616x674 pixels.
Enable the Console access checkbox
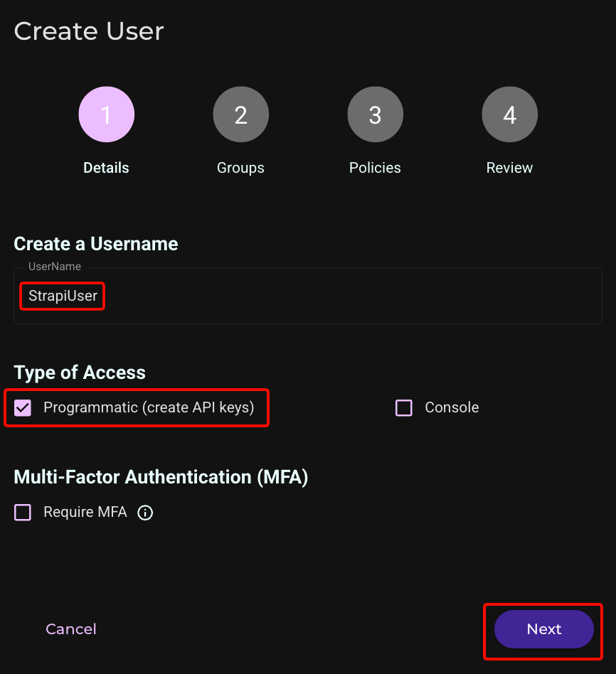(404, 407)
